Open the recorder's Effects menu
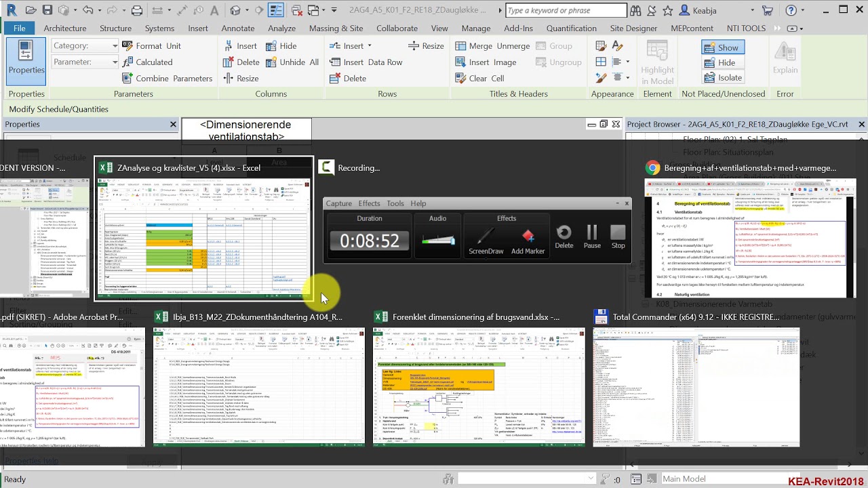The width and height of the screenshot is (868, 488). 369,203
